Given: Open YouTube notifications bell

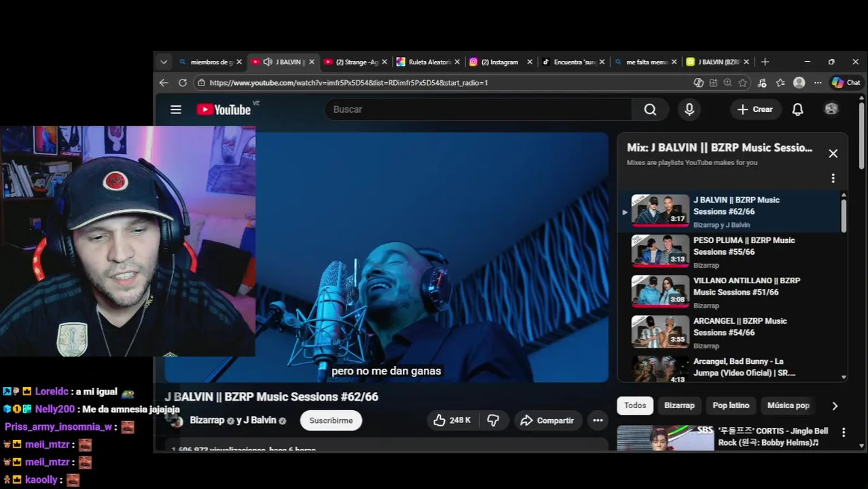Looking at the screenshot, I should click(797, 109).
